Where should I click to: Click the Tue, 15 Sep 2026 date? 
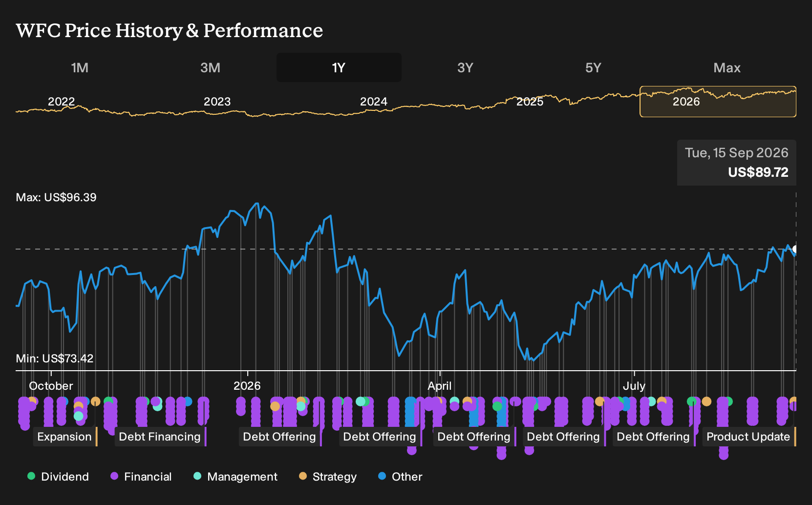(x=737, y=153)
